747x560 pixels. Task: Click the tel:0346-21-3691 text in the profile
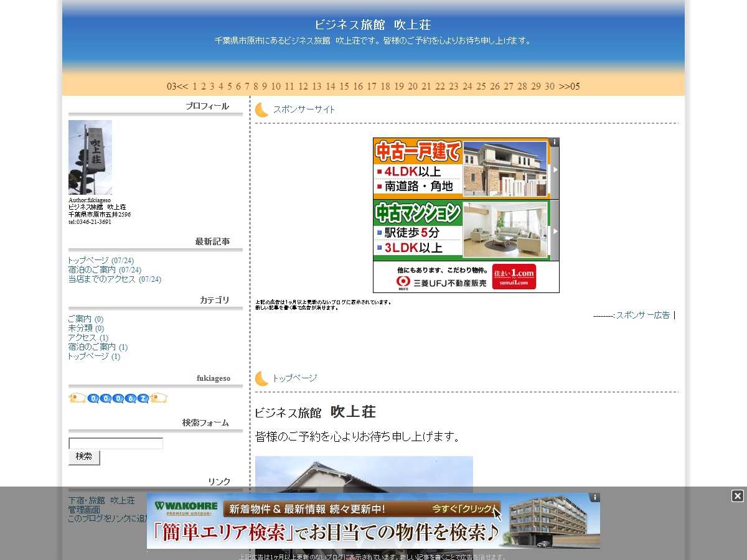[x=90, y=222]
